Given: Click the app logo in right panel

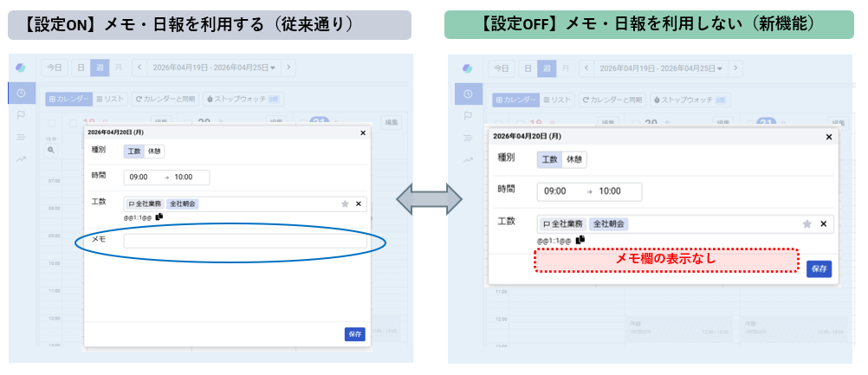Looking at the screenshot, I should tap(468, 68).
